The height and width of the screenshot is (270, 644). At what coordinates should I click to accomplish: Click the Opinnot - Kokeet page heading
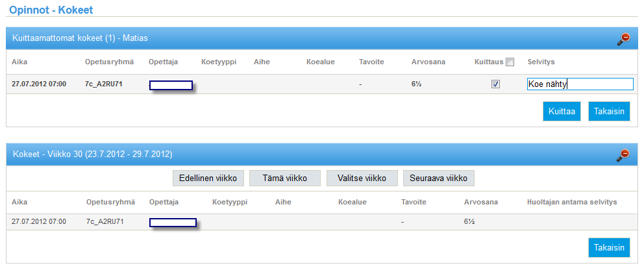[x=51, y=10]
